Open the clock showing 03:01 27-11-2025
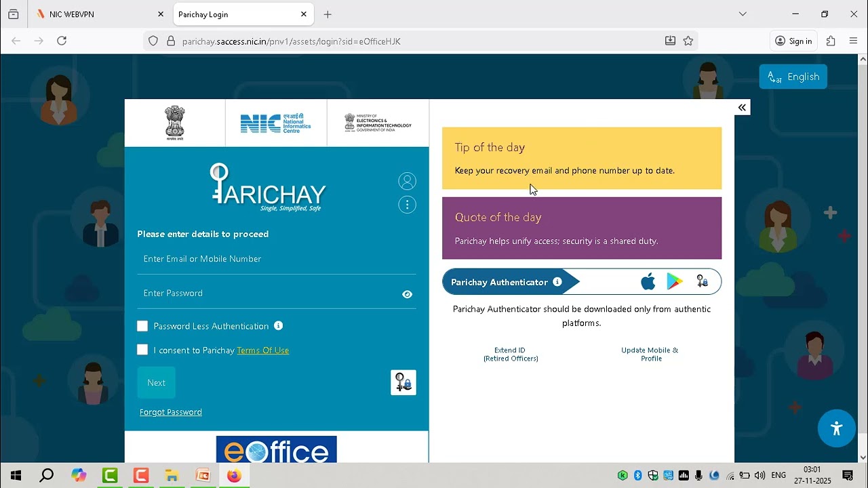 tap(812, 475)
